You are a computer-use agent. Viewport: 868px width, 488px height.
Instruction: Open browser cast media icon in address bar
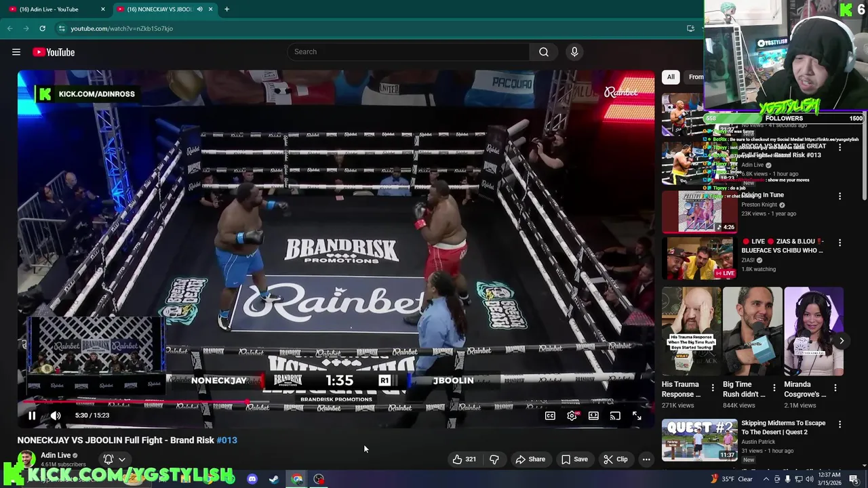tap(690, 28)
